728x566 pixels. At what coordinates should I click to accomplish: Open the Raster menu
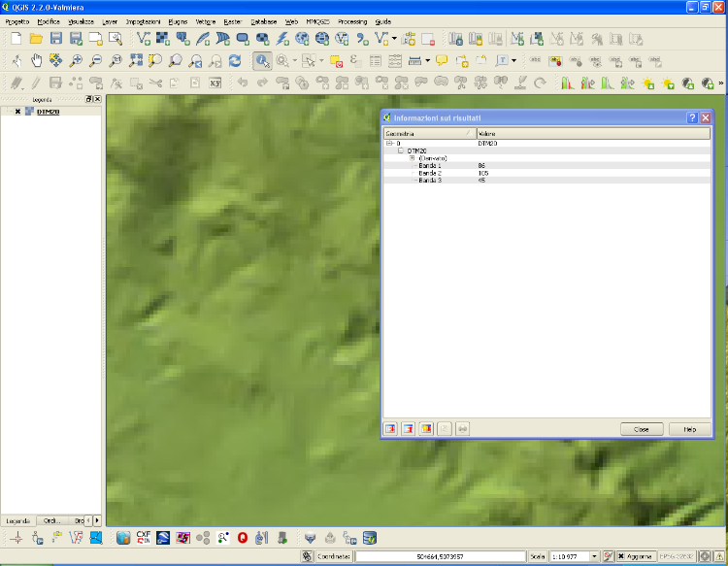[x=232, y=20]
